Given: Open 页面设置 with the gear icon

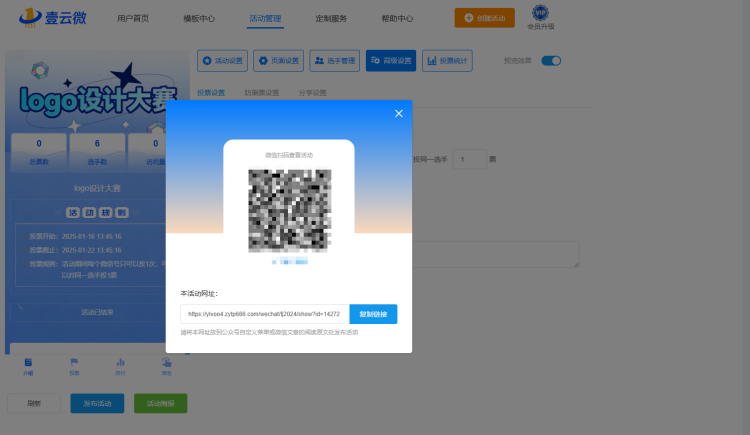Looking at the screenshot, I should click(x=278, y=61).
